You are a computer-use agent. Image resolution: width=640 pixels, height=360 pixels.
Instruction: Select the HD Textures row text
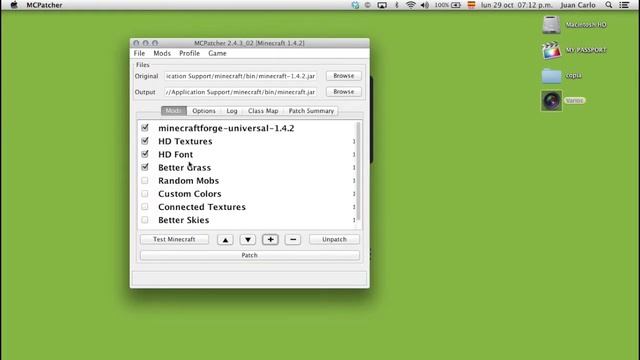[185, 141]
